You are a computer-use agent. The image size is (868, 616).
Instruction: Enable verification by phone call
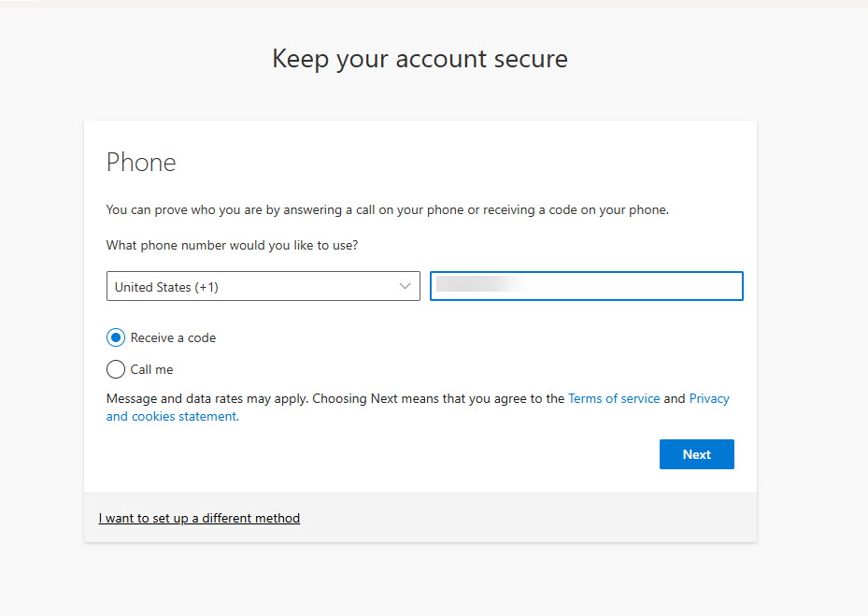coord(115,369)
